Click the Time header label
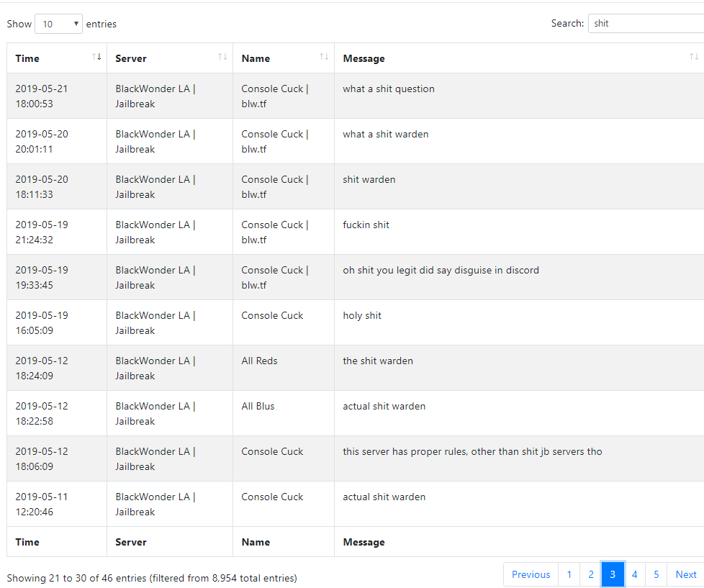Image resolution: width=704 pixels, height=588 pixels. coord(27,58)
